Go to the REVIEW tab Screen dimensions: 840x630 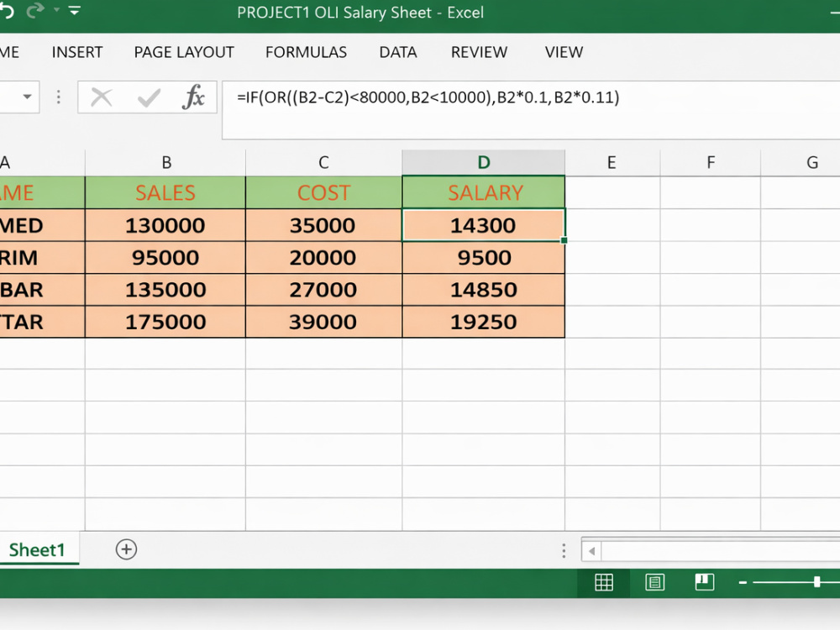click(x=479, y=52)
